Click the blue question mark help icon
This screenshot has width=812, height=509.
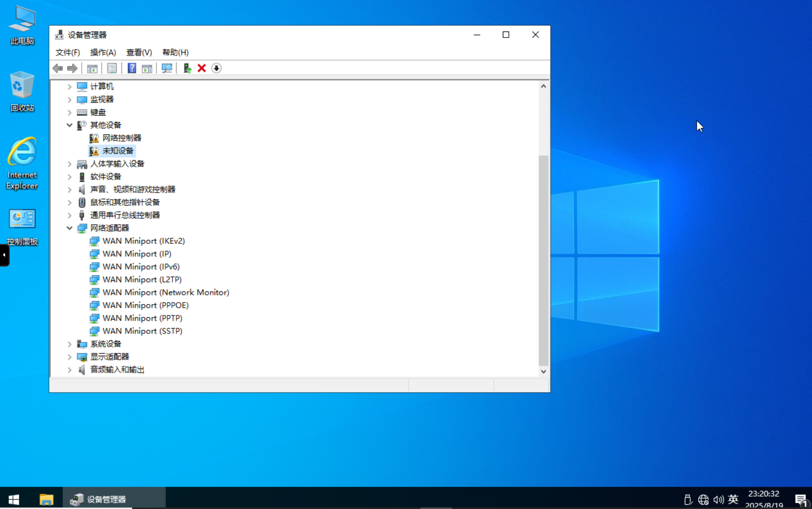132,68
